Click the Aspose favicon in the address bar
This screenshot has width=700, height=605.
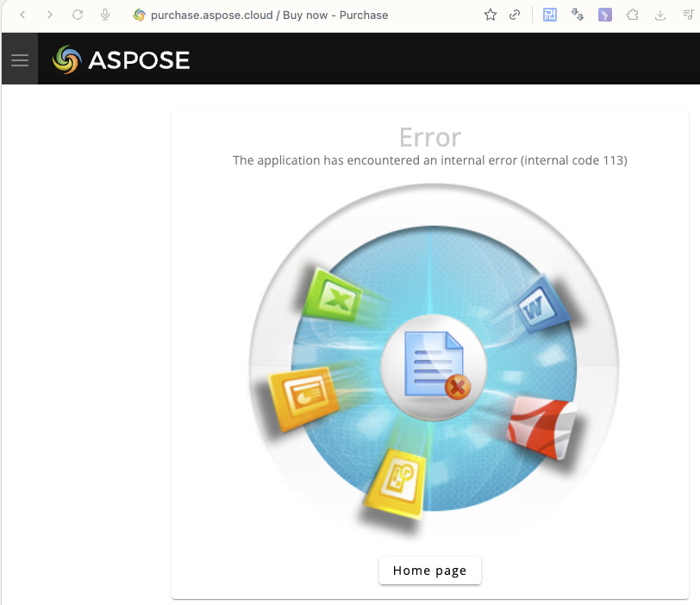140,16
